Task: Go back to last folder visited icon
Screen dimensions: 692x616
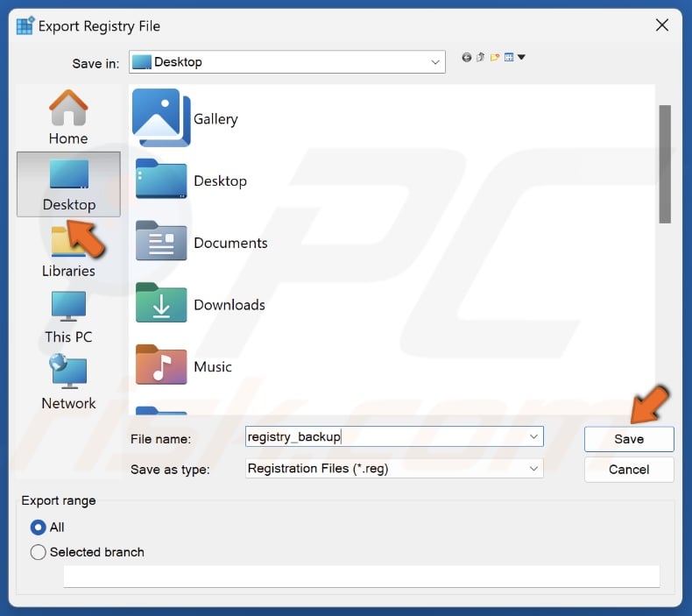Action: (467, 58)
